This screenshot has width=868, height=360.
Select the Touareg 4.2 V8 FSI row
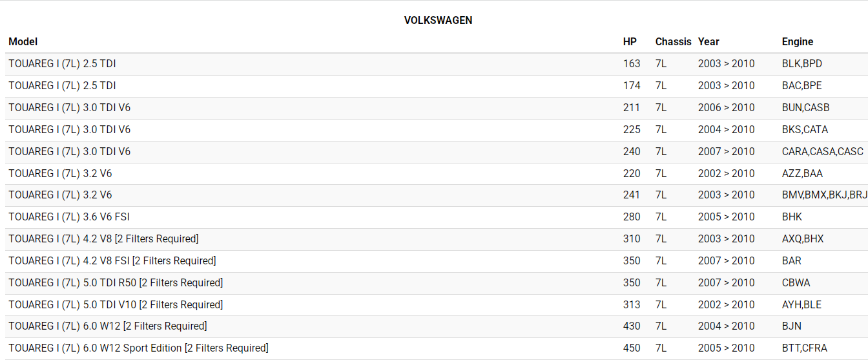pyautogui.click(x=112, y=260)
